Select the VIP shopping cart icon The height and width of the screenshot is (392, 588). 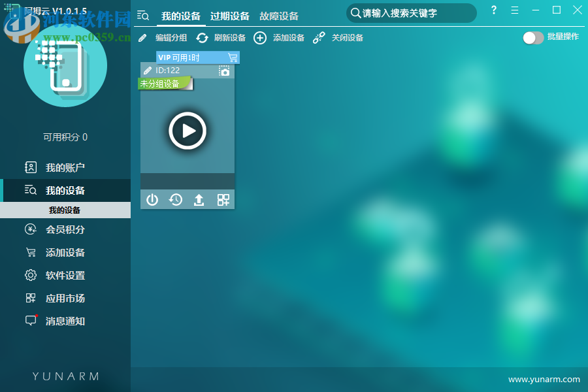(x=233, y=57)
